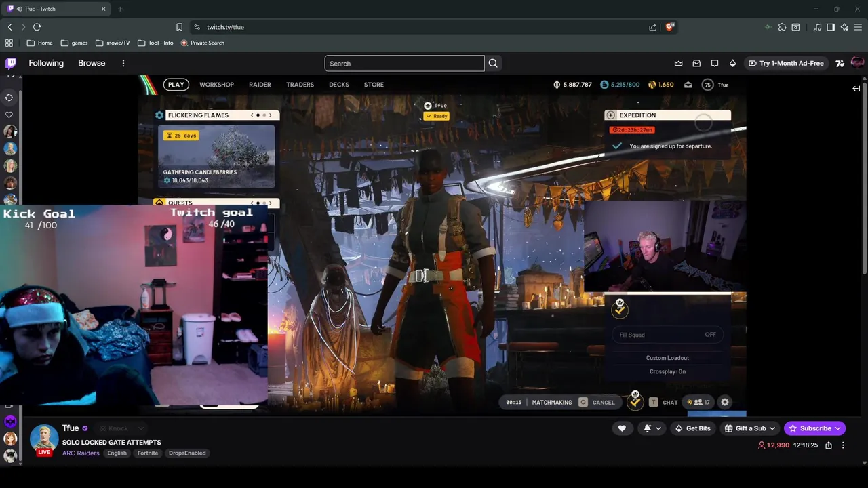868x488 pixels.
Task: Select the TRADERS tab
Action: [300, 85]
